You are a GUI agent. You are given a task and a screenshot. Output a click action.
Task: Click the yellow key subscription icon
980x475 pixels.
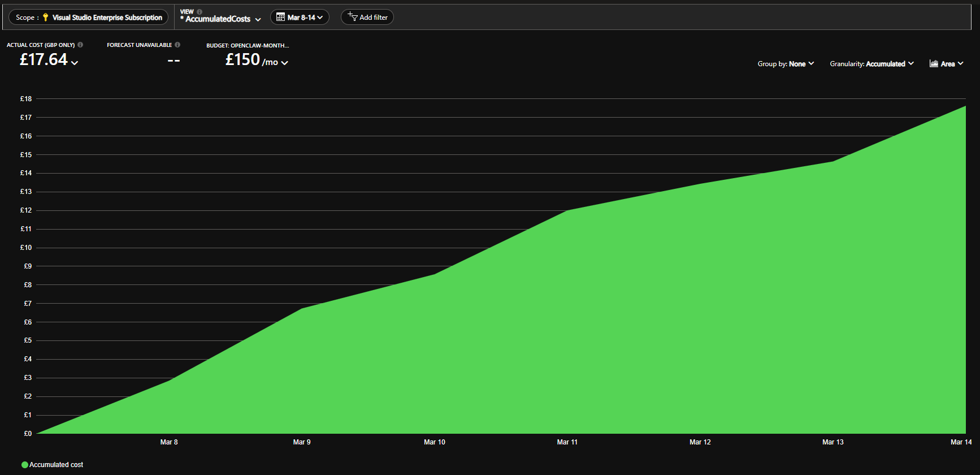pos(46,18)
